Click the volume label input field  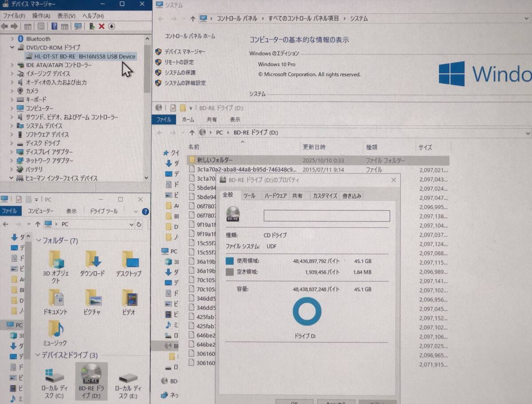pos(327,215)
